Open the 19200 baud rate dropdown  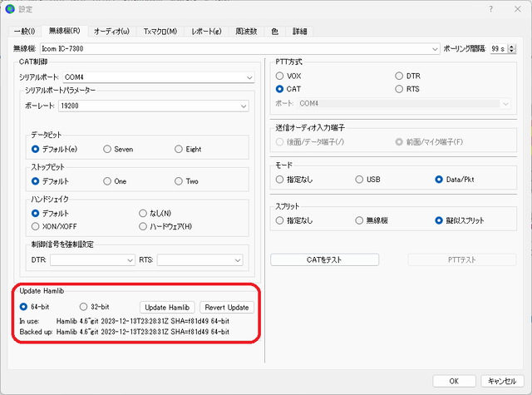pos(154,106)
